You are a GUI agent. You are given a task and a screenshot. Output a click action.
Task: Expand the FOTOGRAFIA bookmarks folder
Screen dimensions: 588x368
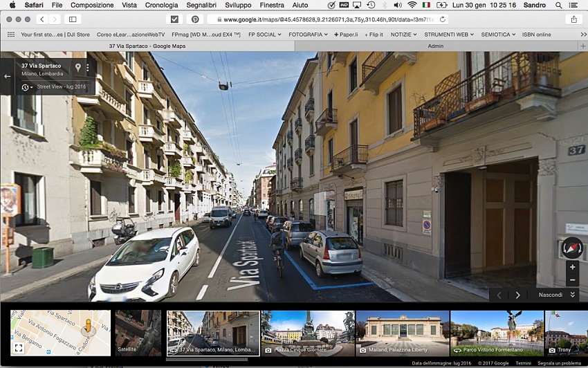point(308,35)
